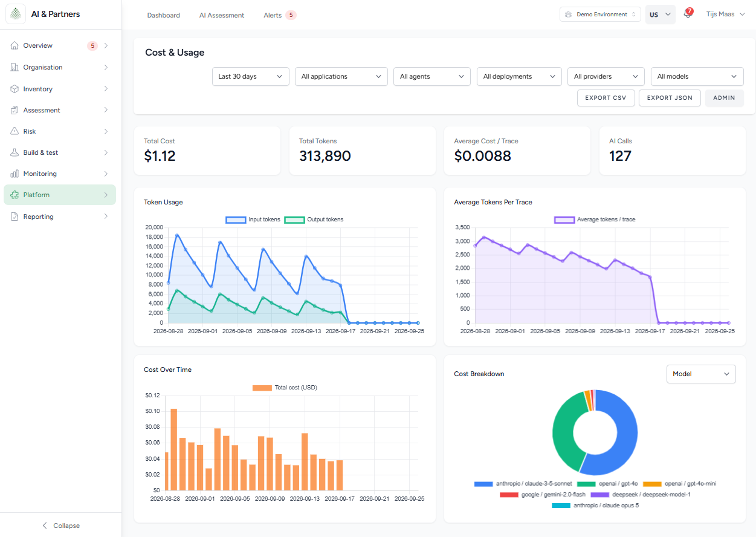Open the Cost Breakdown Model dropdown
Viewport: 756px width, 537px height.
point(701,374)
